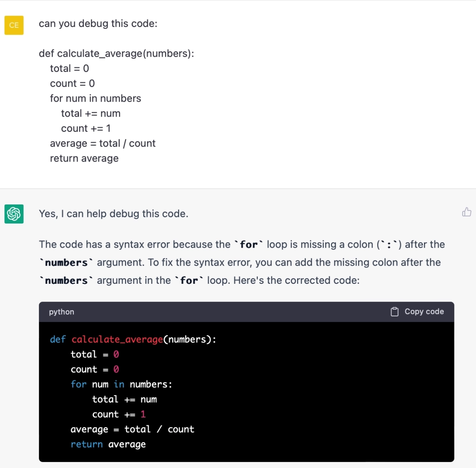Toggle feedback approval on ChatGPT's answer
The image size is (476, 468).
pyautogui.click(x=466, y=212)
